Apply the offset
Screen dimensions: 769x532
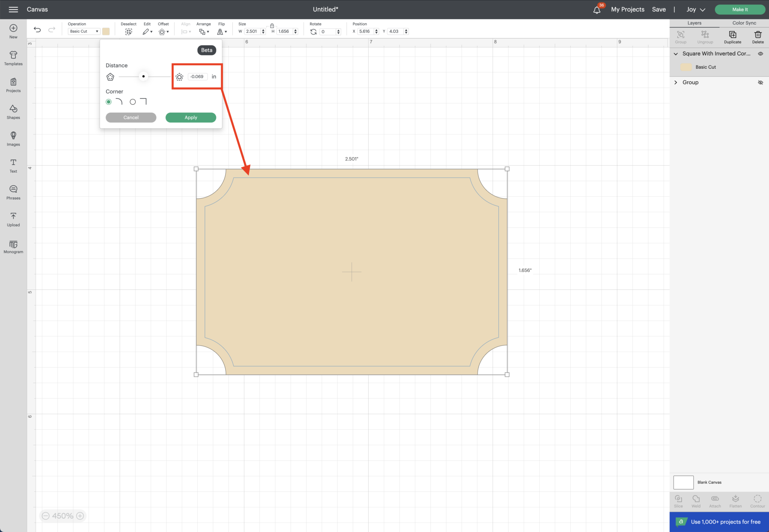pyautogui.click(x=190, y=118)
